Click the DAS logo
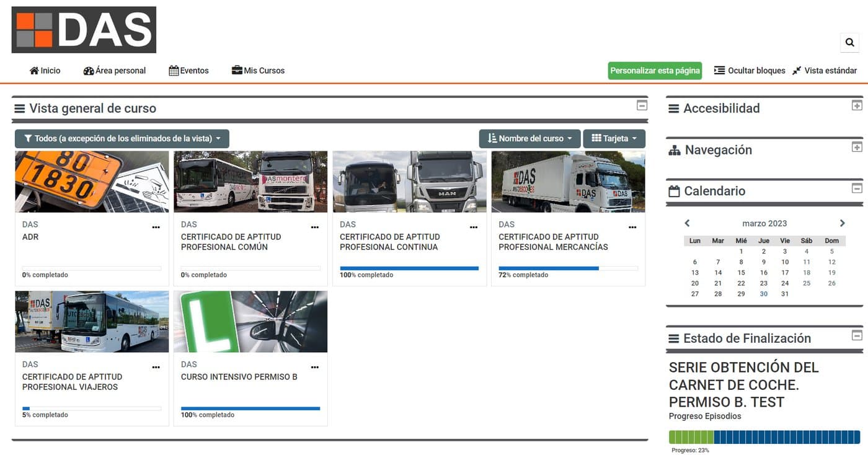Viewport: 868px width, 455px height. pos(84,30)
